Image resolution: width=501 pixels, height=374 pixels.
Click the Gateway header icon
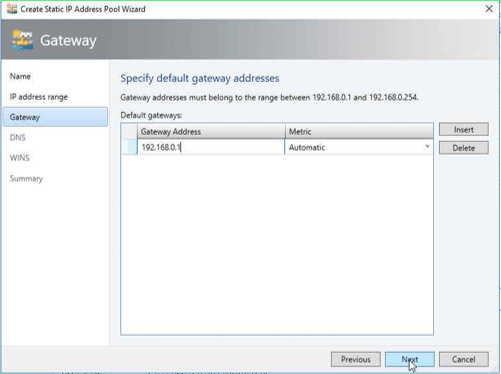tap(22, 40)
